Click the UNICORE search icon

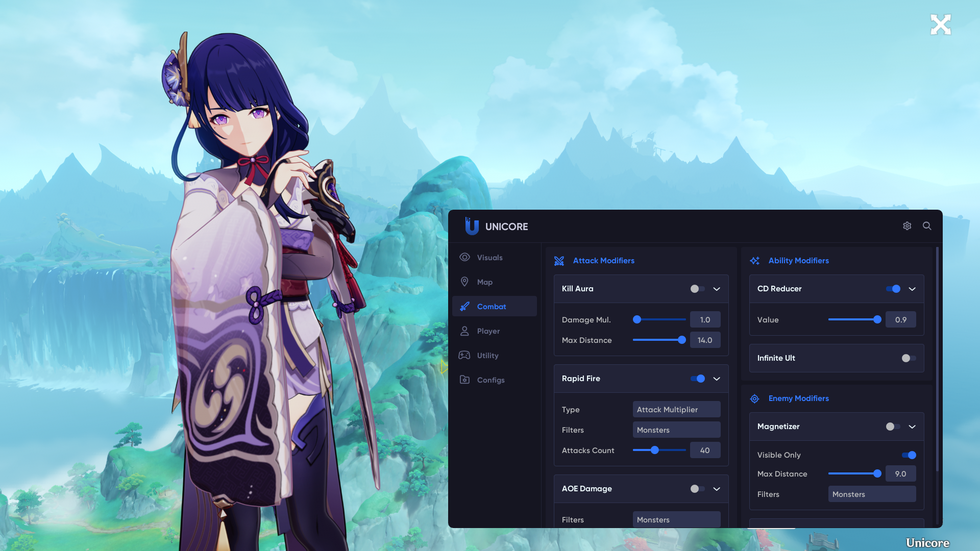point(927,226)
